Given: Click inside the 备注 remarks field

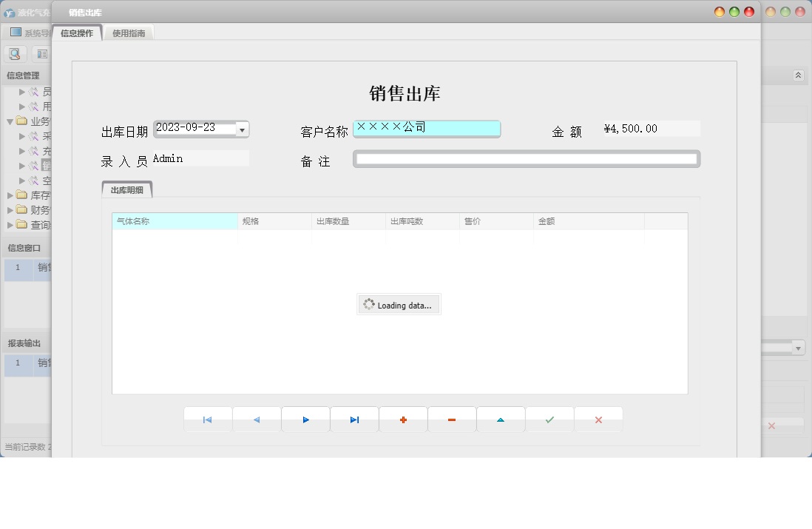Looking at the screenshot, I should click(525, 158).
